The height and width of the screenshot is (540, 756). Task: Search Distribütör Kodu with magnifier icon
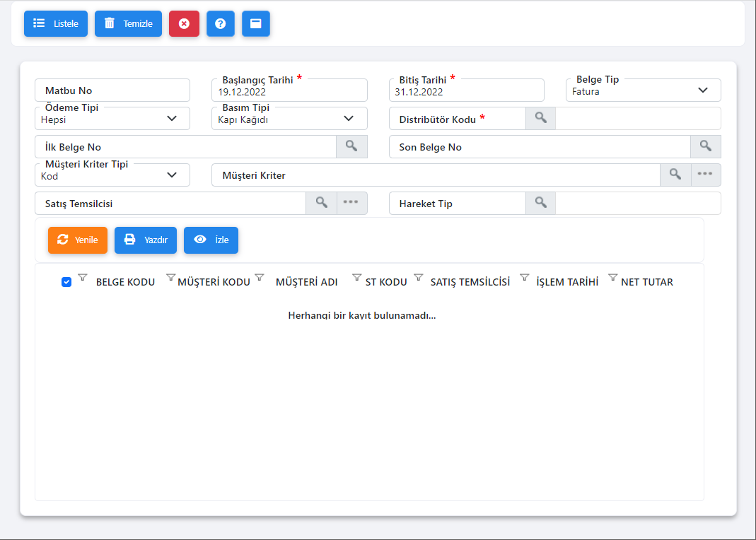tap(541, 118)
